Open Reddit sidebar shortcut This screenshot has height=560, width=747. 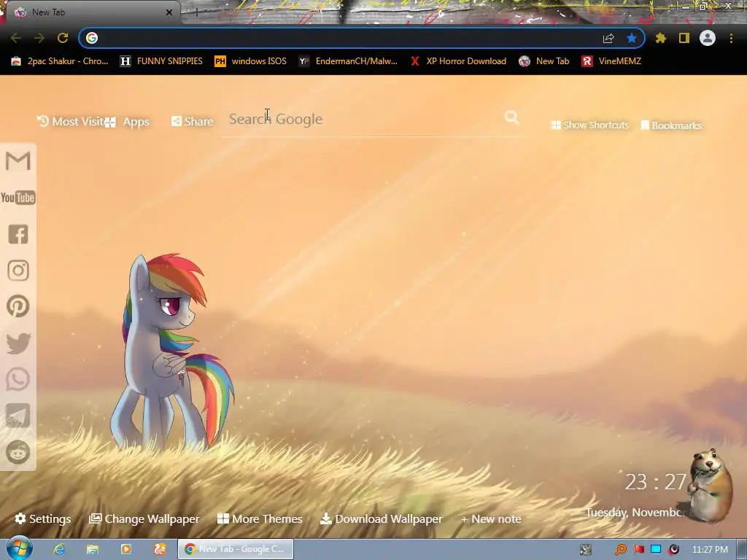[x=18, y=452]
